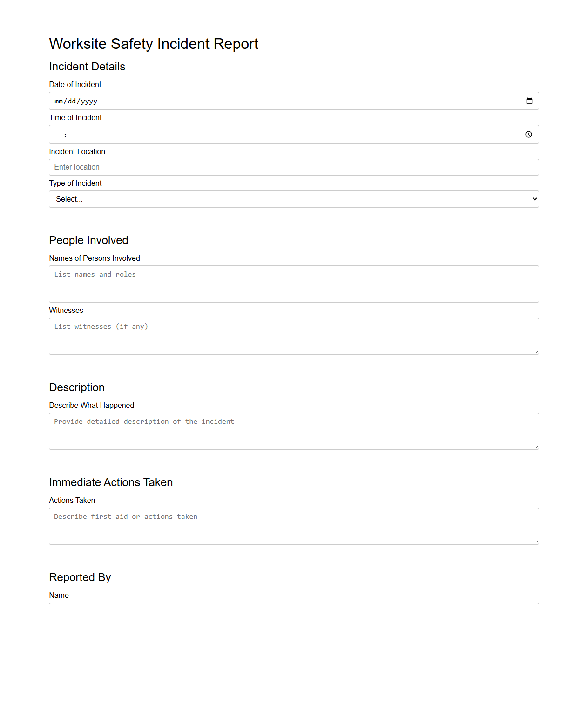Open the Type of Incident dropdown
The width and height of the screenshot is (588, 712).
pos(279,199)
